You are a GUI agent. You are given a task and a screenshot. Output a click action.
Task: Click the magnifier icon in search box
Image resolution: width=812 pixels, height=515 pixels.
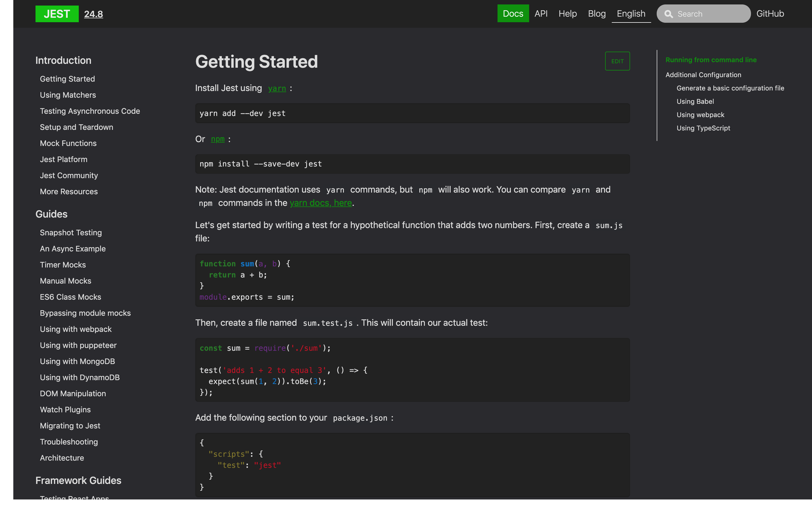(x=668, y=14)
